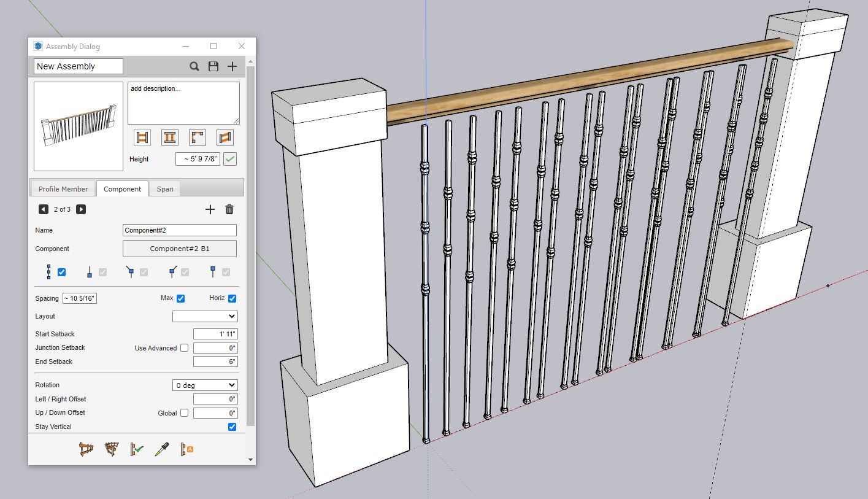Switch to the Profile Member tab

coord(63,189)
